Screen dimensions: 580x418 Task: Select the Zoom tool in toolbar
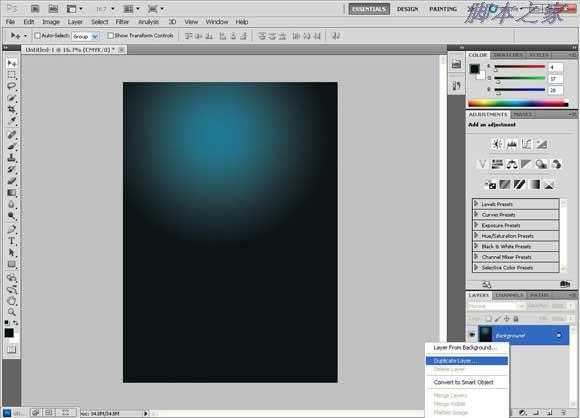click(11, 312)
